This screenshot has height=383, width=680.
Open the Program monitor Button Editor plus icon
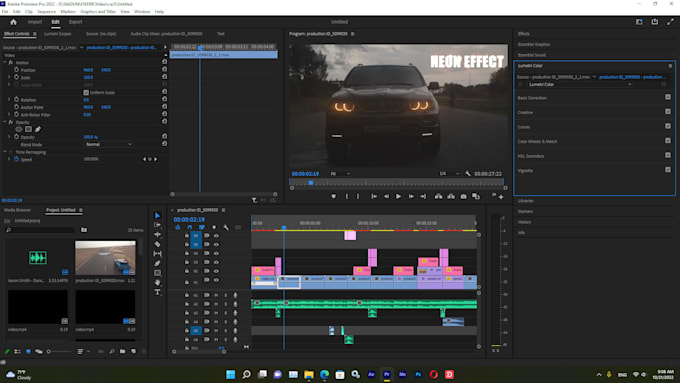point(501,197)
